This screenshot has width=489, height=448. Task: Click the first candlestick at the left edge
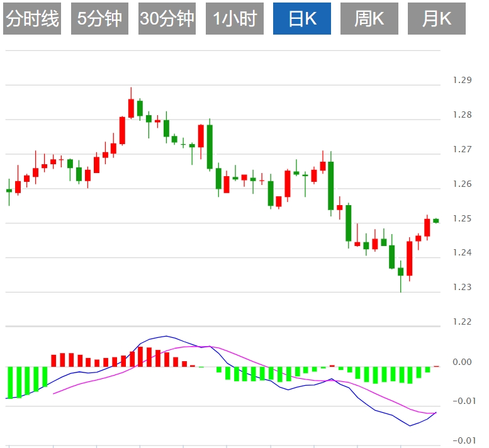coord(9,190)
